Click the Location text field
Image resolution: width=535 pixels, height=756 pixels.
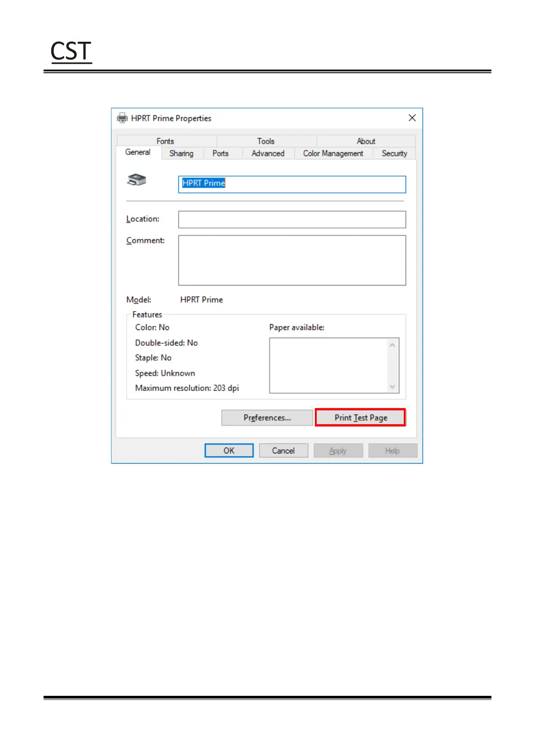coord(292,220)
